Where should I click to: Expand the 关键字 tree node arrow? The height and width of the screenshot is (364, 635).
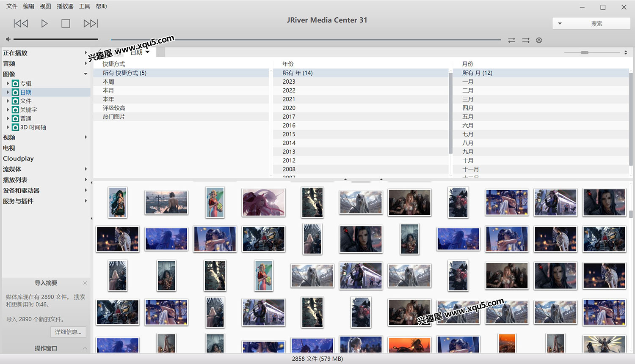[8, 109]
